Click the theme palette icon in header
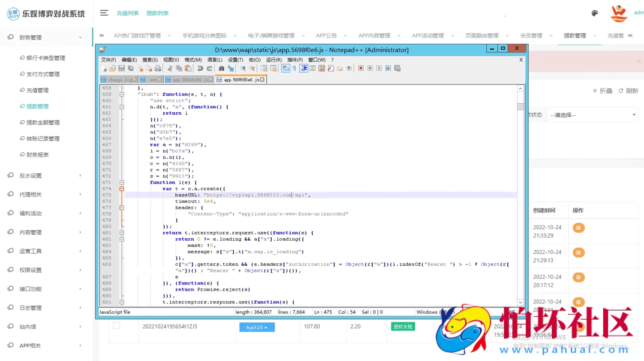This screenshot has width=644, height=361. click(x=594, y=13)
